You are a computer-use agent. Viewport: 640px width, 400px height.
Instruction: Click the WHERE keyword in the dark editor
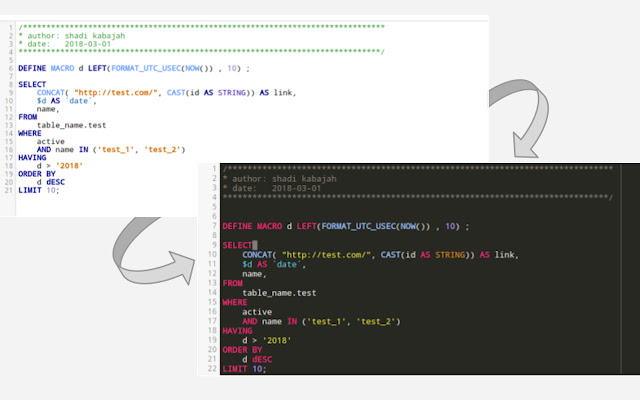click(235, 302)
